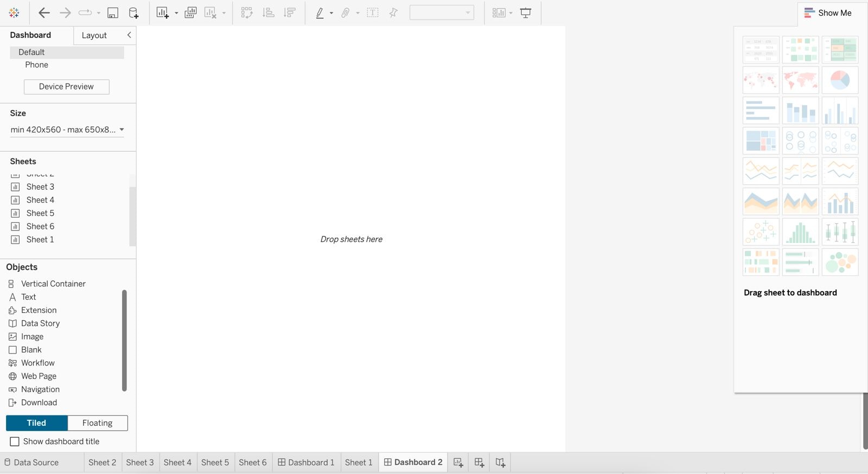Select Sheet 3 in Sheets list
The height and width of the screenshot is (474, 868).
[x=40, y=187]
